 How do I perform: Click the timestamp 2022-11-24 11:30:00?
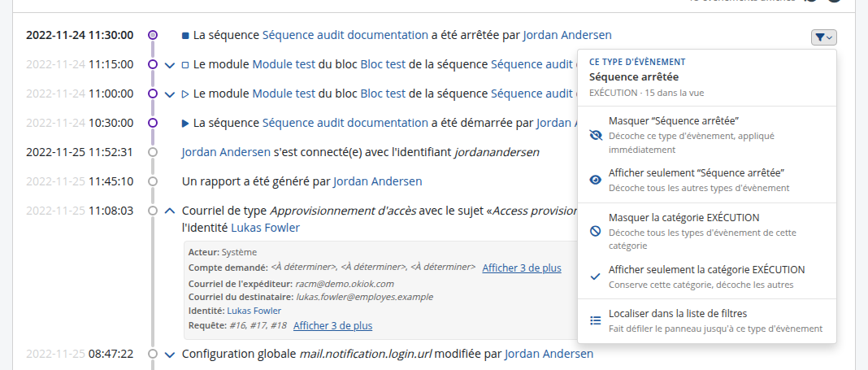coord(80,35)
